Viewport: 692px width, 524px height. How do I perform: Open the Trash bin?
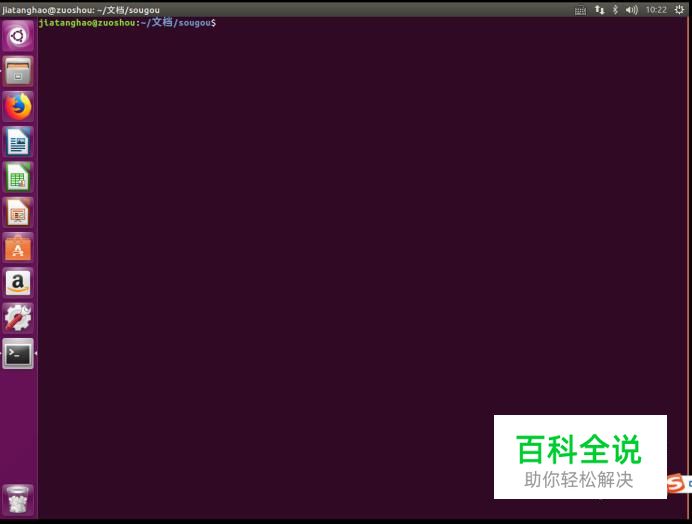pos(18,499)
